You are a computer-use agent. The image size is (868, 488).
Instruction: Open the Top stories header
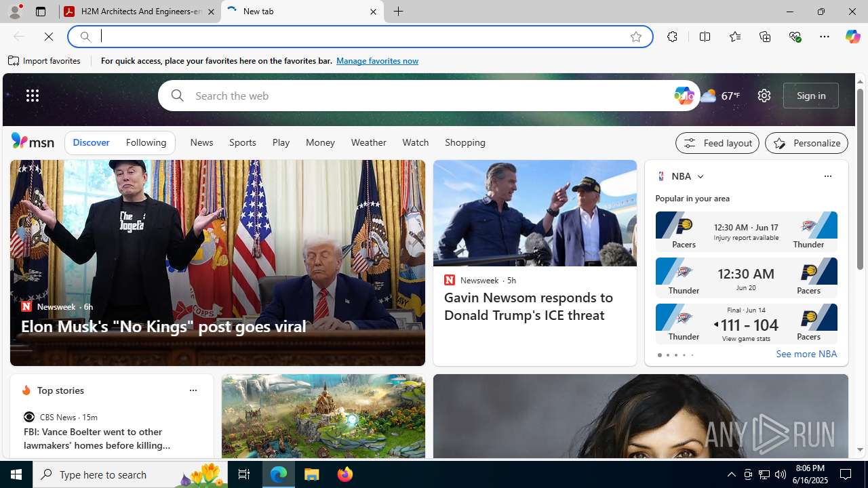coord(60,390)
